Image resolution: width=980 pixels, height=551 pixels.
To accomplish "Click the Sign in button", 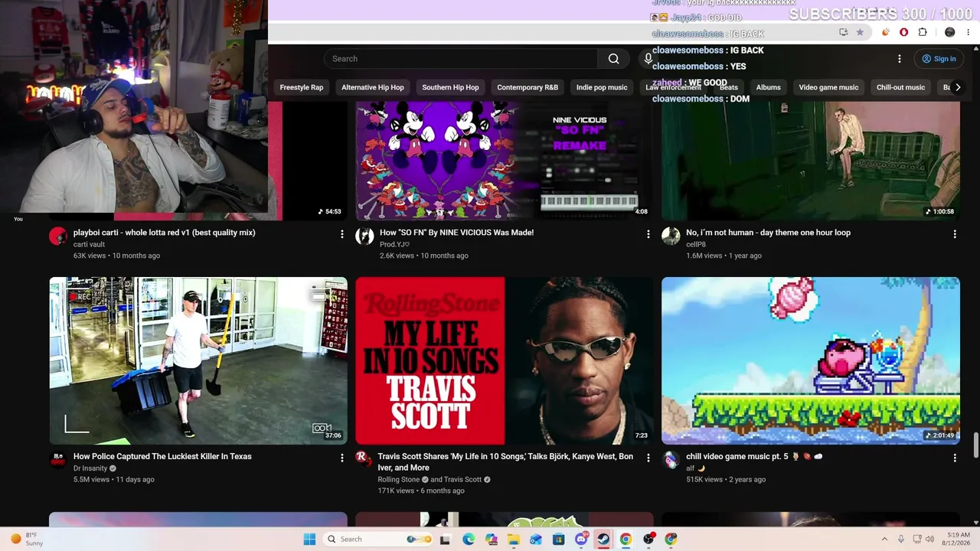I will click(x=939, y=59).
